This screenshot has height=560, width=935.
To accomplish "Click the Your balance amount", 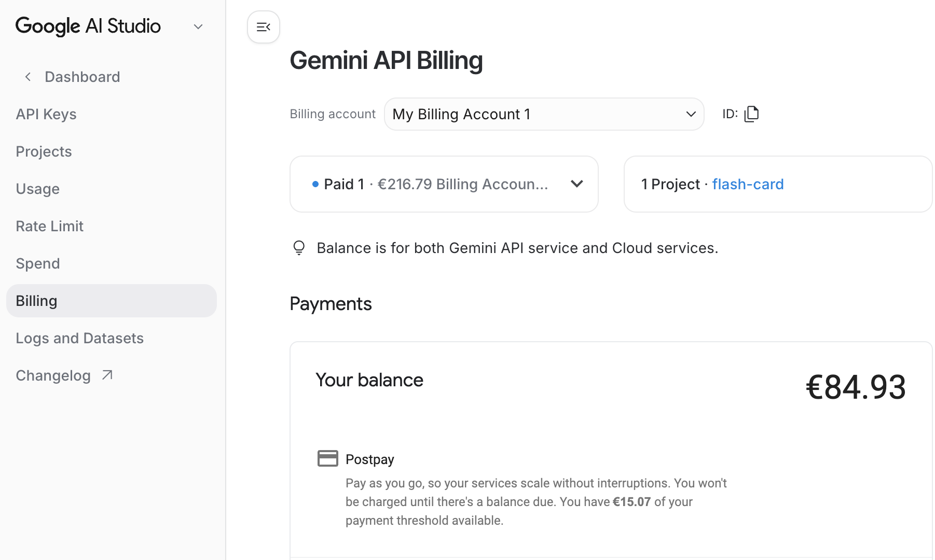I will (x=856, y=385).
